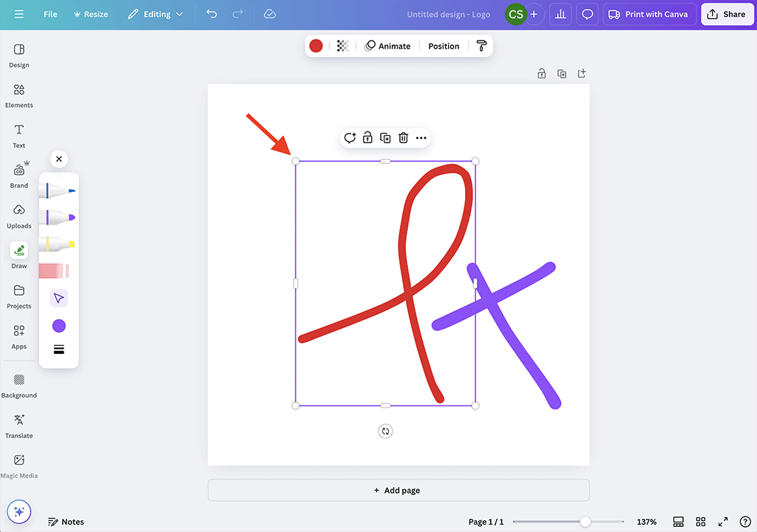Open the Resize option
This screenshot has height=532, width=757.
[91, 14]
